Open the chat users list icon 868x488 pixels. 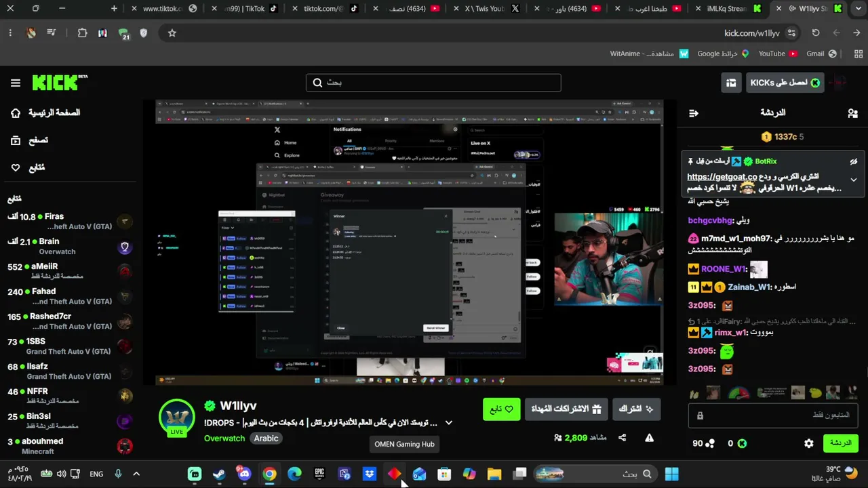pos(852,113)
